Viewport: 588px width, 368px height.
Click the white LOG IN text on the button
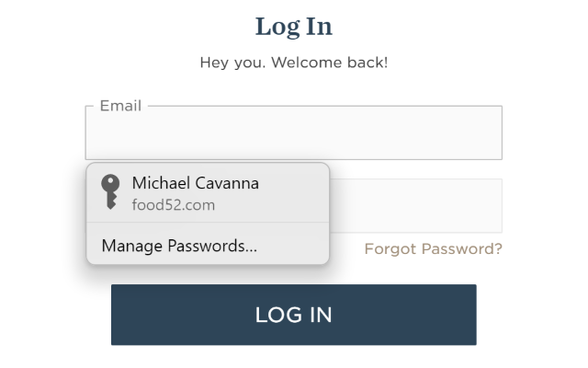click(x=294, y=315)
